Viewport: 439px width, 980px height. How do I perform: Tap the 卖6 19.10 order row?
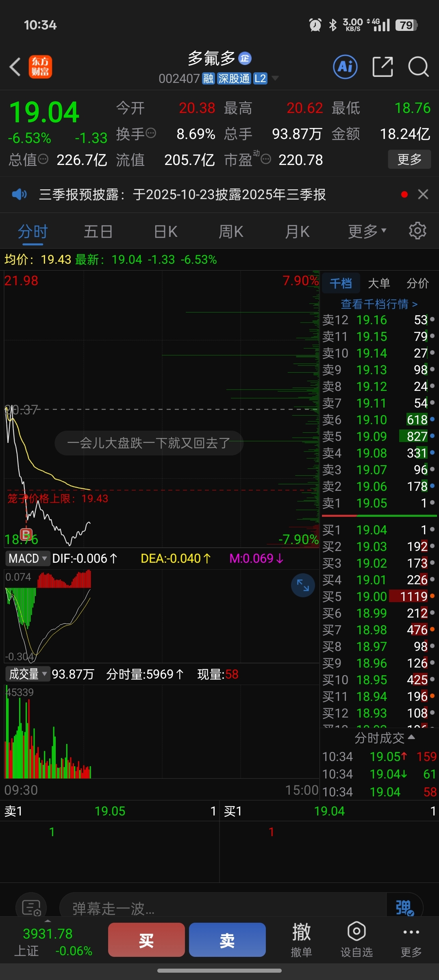(379, 420)
